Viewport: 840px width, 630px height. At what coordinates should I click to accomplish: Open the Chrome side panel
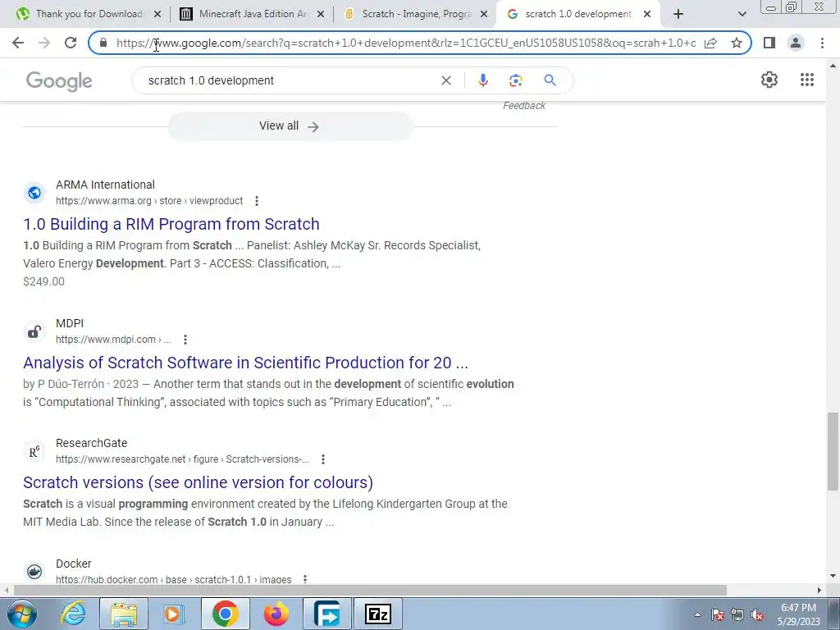[769, 43]
